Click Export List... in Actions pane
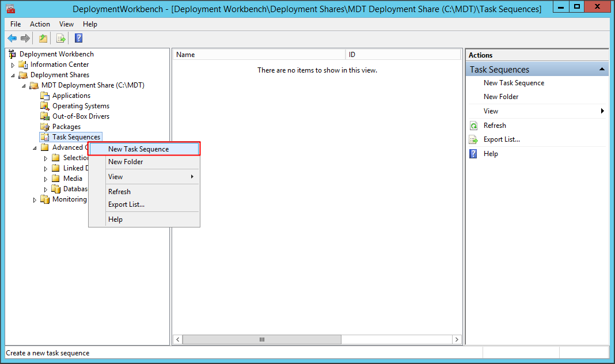 [502, 139]
